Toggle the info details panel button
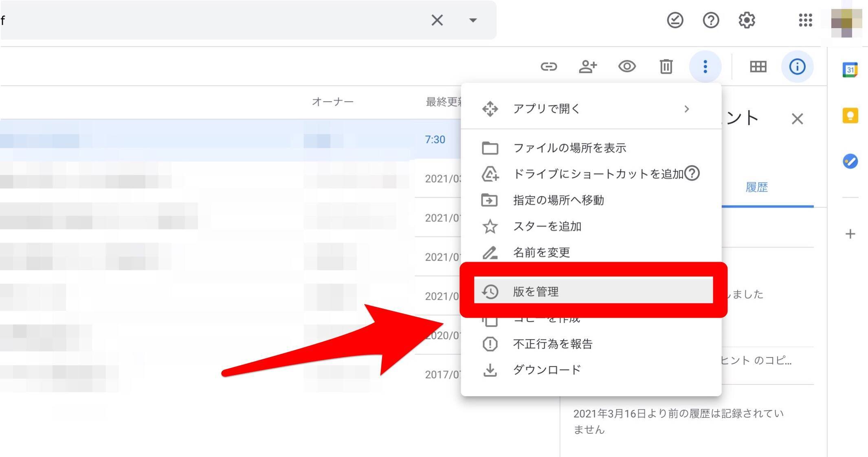The height and width of the screenshot is (457, 868). [x=797, y=66]
